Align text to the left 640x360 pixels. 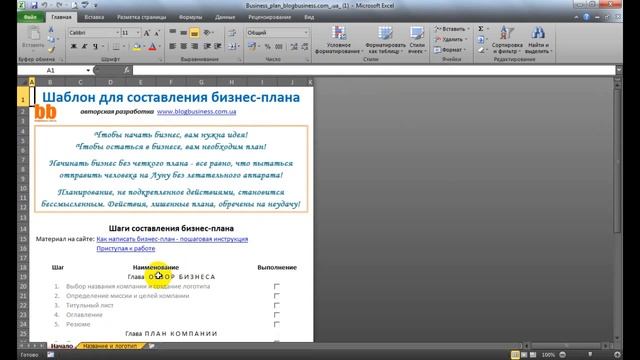click(173, 47)
